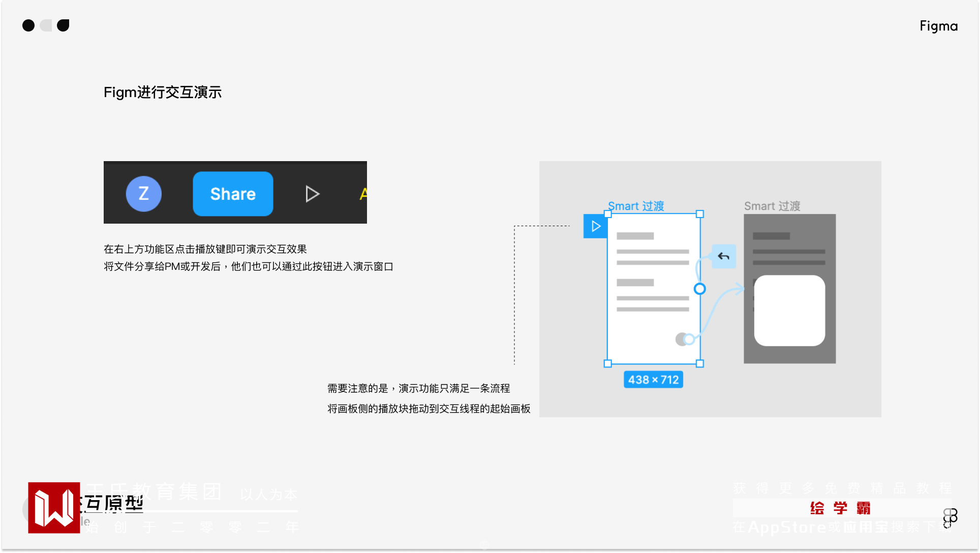Click the Z user avatar
The image size is (980, 553).
pos(144,194)
